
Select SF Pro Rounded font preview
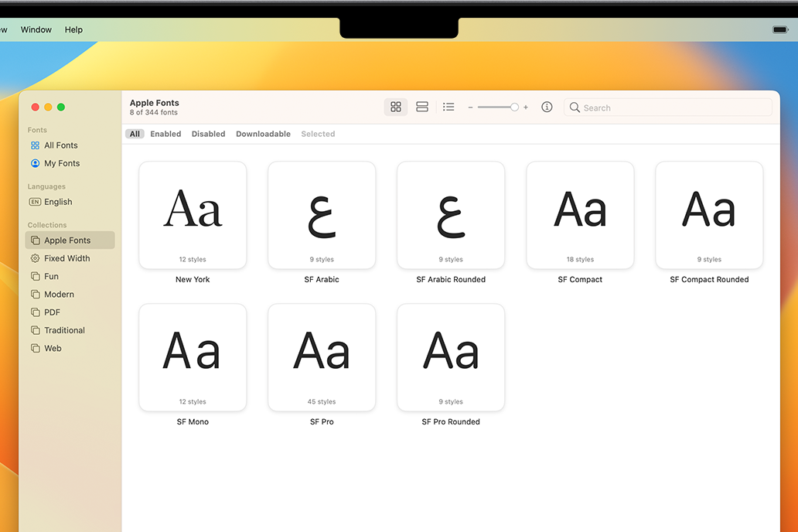tap(451, 357)
